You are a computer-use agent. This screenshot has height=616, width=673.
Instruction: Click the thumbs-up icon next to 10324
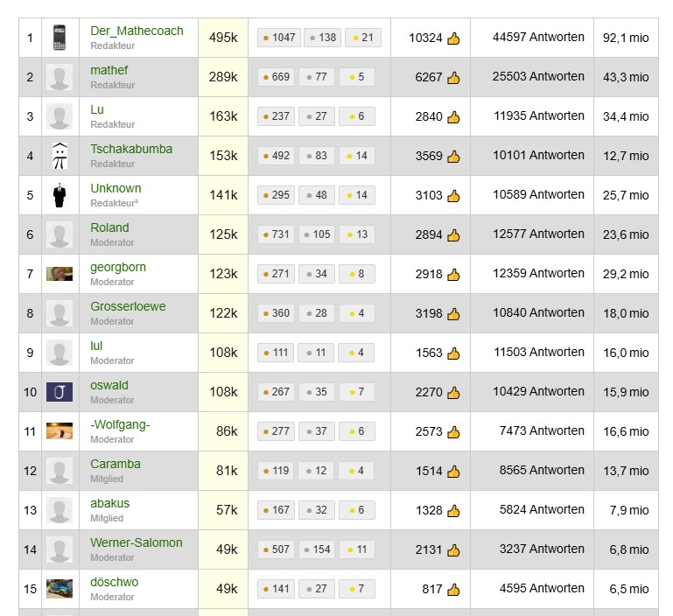(x=453, y=38)
